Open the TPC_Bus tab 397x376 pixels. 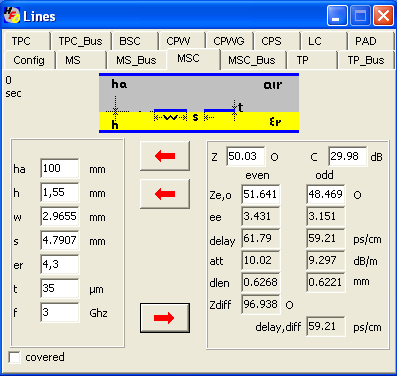coord(81,41)
